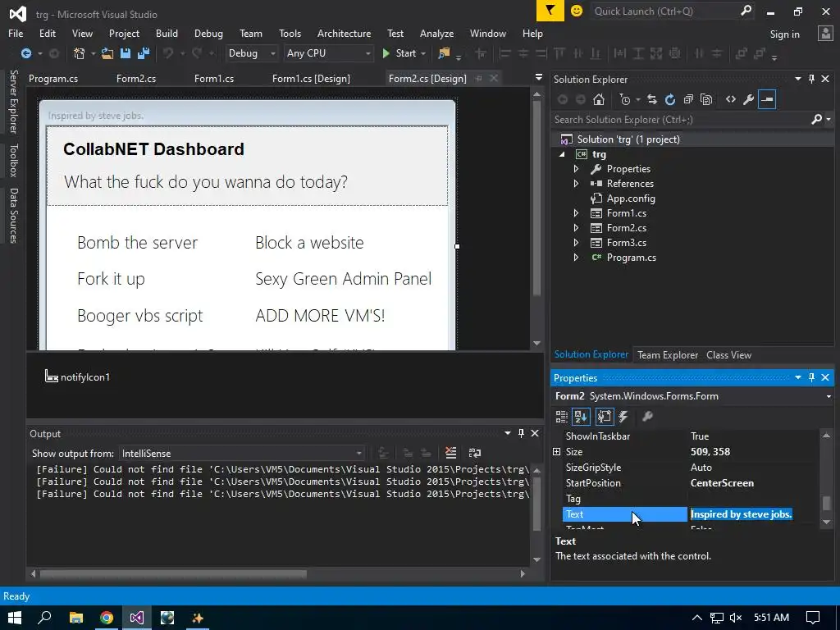Collapse the trg project node
This screenshot has height=630, width=840.
562,154
